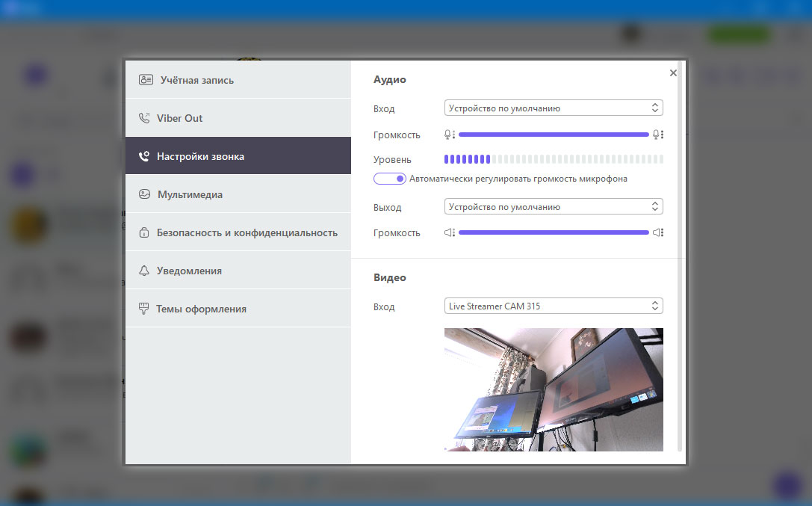Click the phone icon beside Viber Out

pos(144,118)
